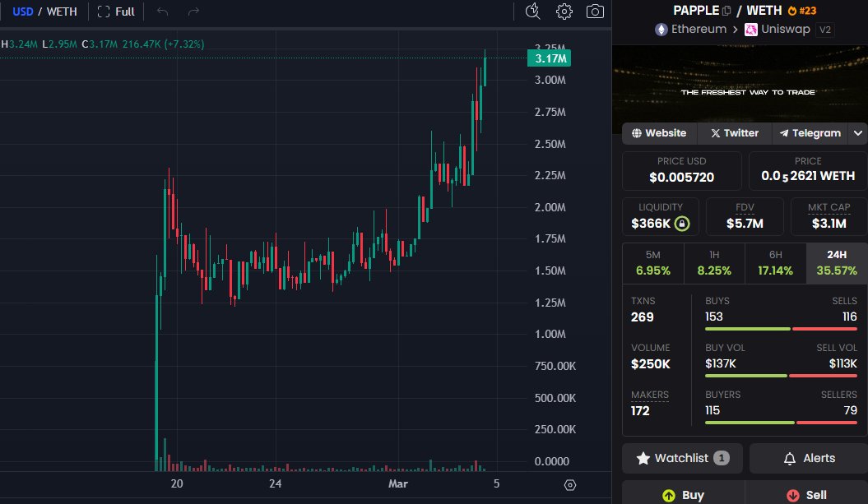Viewport: 868px width, 504px height.
Task: Select the Ethereum chain link
Action: [x=691, y=30]
